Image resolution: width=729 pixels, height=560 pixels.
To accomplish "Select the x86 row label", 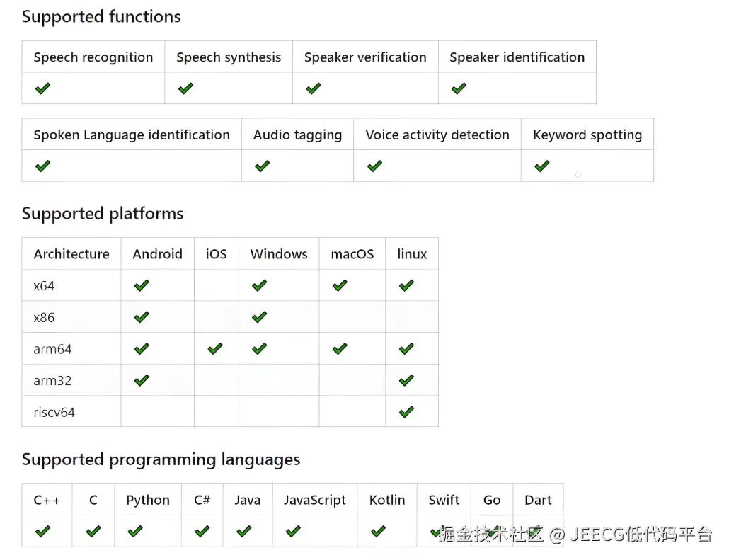I will pyautogui.click(x=44, y=317).
